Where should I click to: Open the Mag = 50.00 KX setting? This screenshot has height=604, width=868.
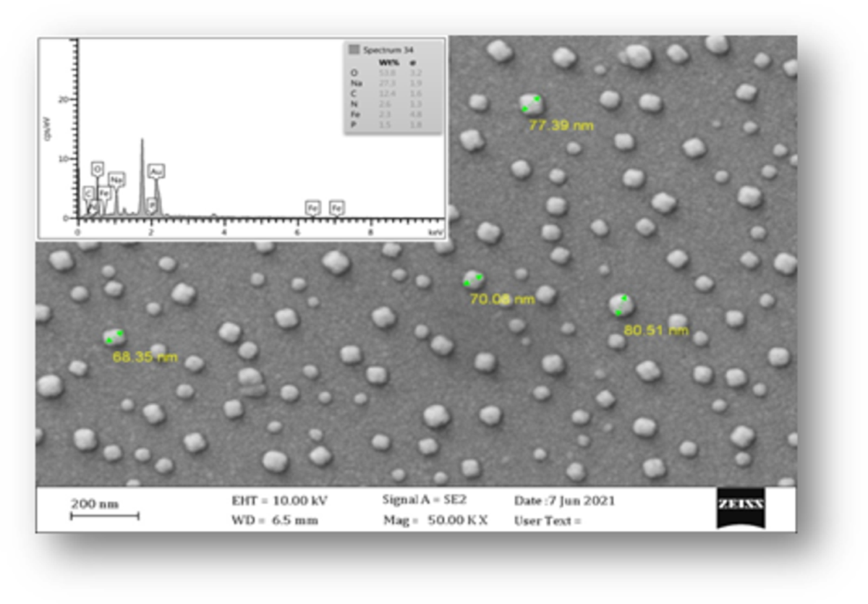coord(434,520)
